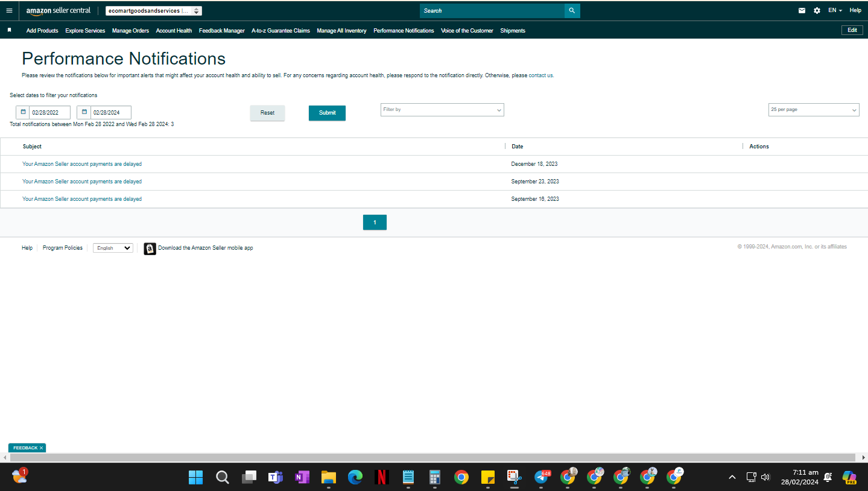
Task: Click the Submit button
Action: tap(327, 113)
